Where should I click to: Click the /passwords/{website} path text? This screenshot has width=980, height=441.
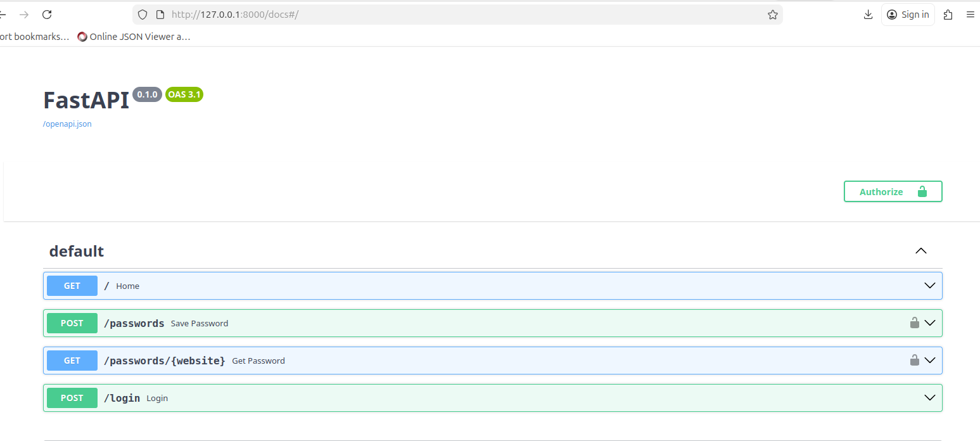click(165, 361)
